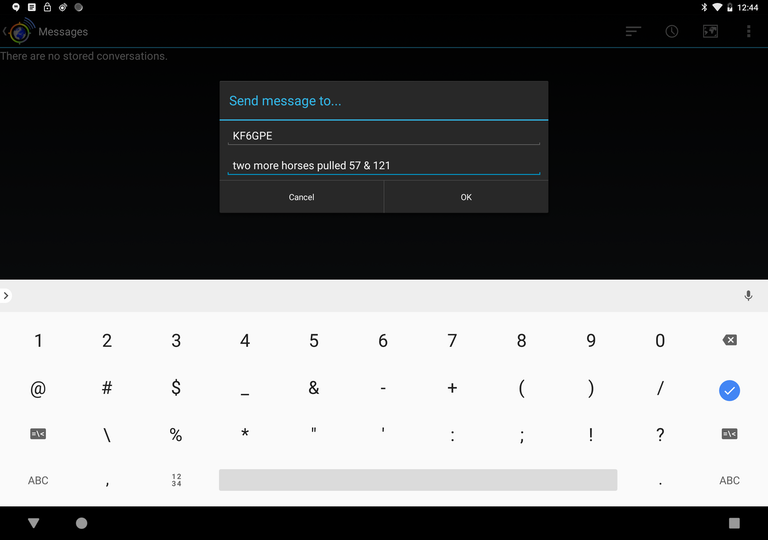Open the map icon in toolbar
The height and width of the screenshot is (540, 768).
[710, 31]
